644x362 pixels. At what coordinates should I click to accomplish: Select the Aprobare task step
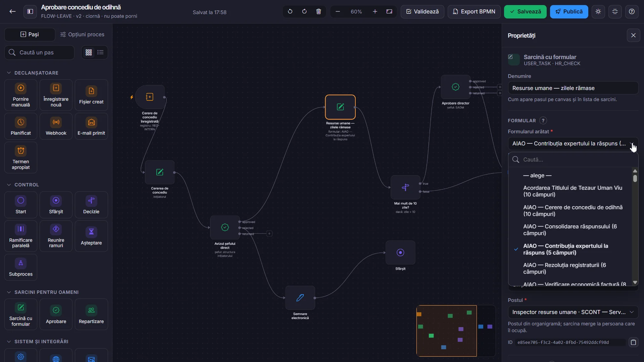(56, 314)
